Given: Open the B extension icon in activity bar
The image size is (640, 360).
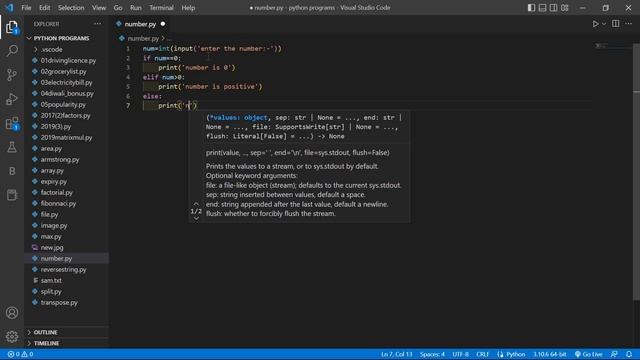Looking at the screenshot, I should click(12, 171).
